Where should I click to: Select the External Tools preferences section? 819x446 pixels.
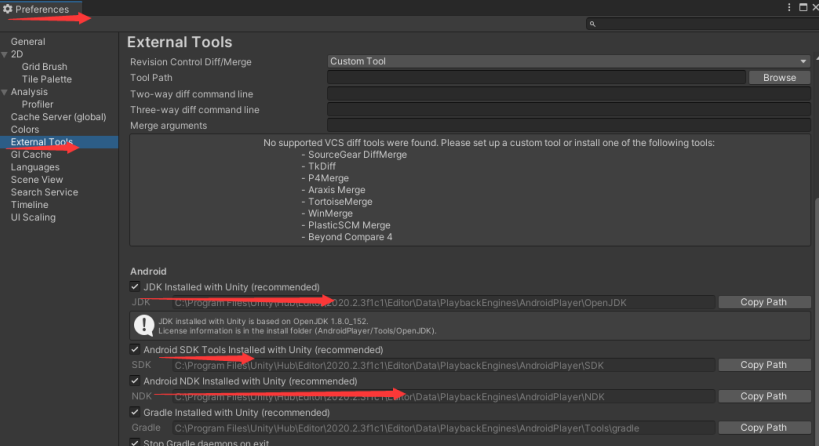[x=42, y=142]
